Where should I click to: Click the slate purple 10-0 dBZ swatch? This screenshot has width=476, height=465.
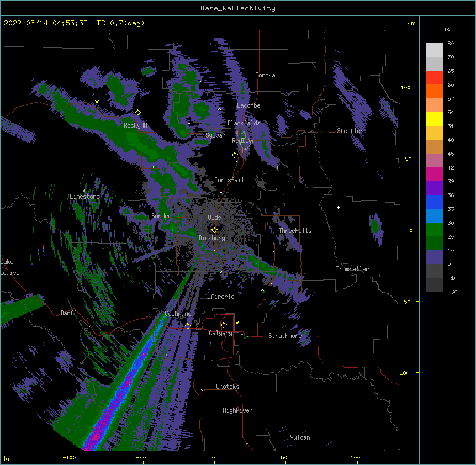pyautogui.click(x=434, y=257)
